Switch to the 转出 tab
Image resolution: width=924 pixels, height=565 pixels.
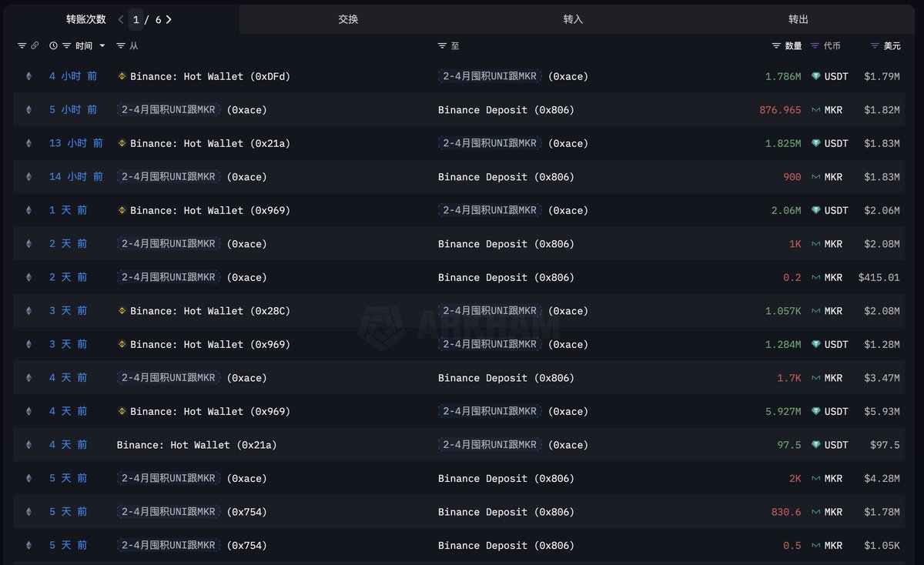[x=798, y=19]
